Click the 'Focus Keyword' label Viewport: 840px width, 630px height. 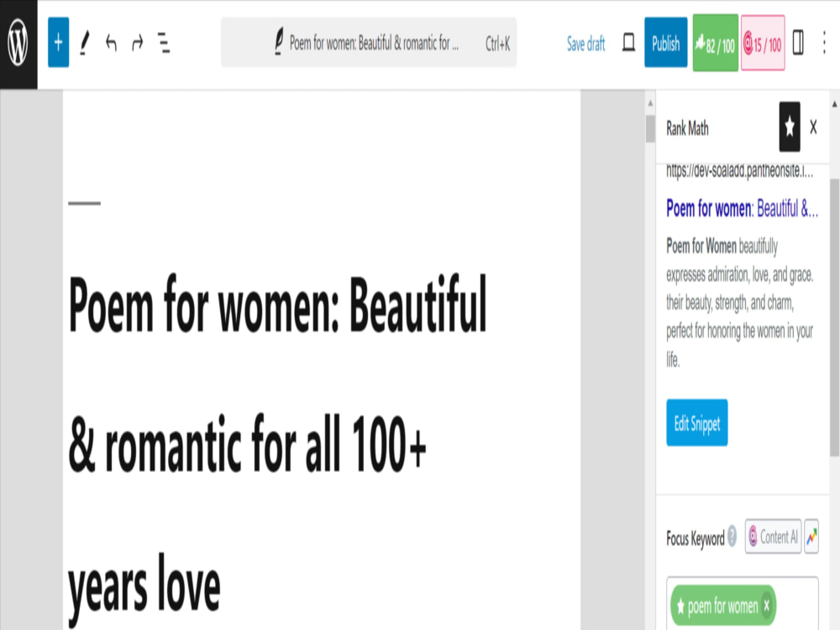(x=695, y=538)
